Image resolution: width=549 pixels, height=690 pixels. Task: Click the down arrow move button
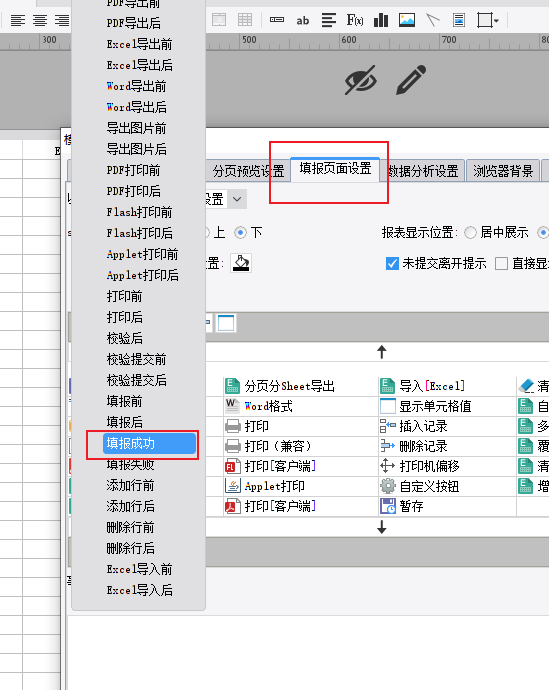pyautogui.click(x=382, y=527)
